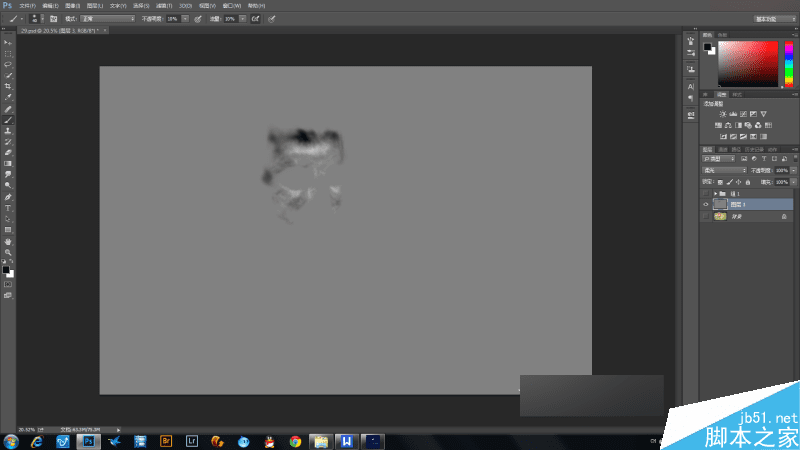Reset to default foreground/background colors

(4, 261)
